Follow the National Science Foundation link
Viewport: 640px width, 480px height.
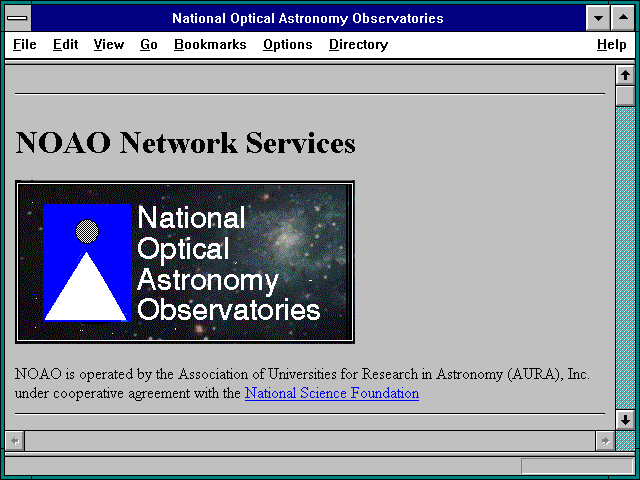click(x=332, y=393)
